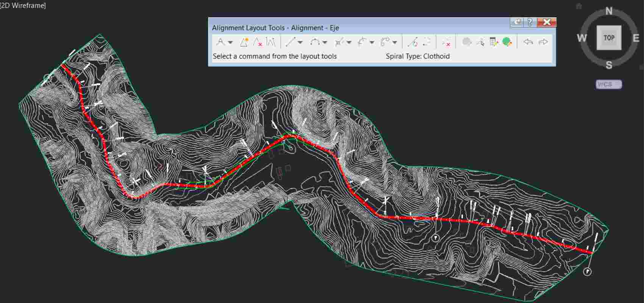Click the 2D Wireframe visual style label
This screenshot has width=644, height=303.
point(23,5)
